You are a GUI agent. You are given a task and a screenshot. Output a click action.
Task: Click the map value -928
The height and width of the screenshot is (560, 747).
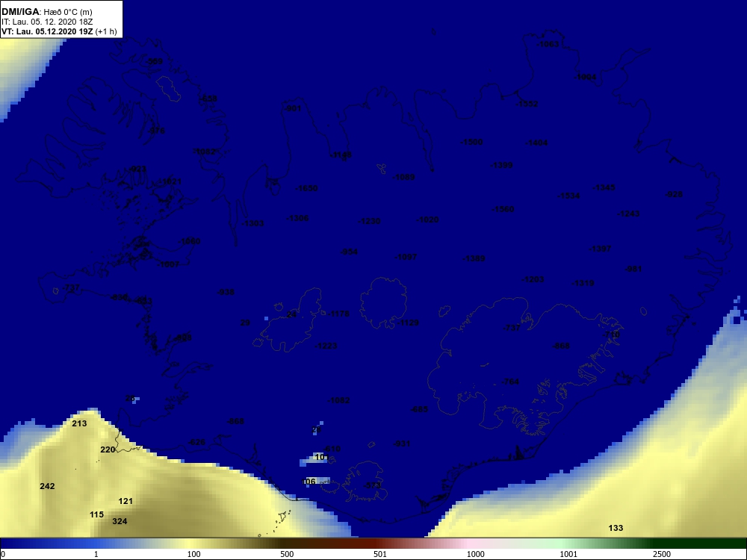coord(674,194)
